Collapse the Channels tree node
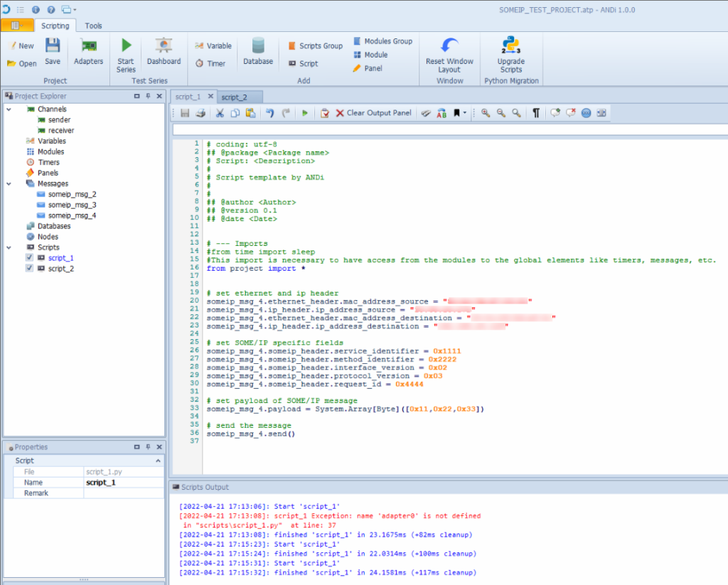Viewport: 728px width, 585px height. [x=9, y=109]
